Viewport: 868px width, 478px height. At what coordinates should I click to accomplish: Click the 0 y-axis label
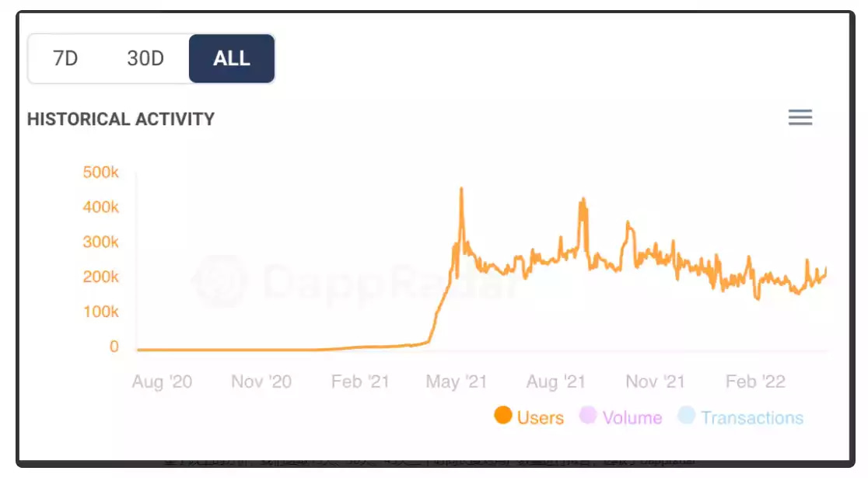[x=114, y=347]
